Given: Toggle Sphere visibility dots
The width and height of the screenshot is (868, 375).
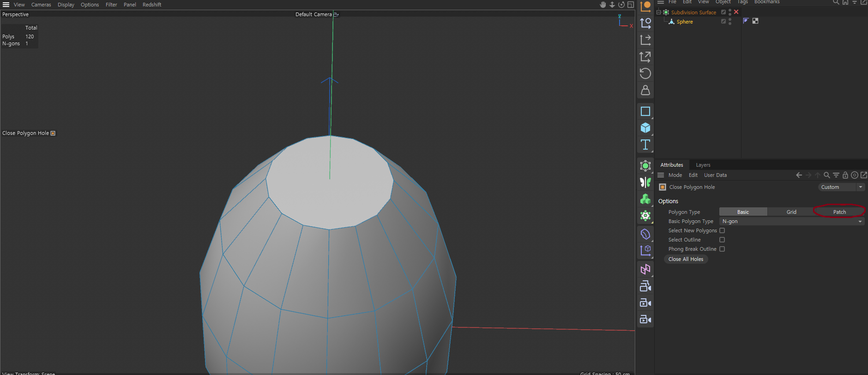Looking at the screenshot, I should pos(730,22).
